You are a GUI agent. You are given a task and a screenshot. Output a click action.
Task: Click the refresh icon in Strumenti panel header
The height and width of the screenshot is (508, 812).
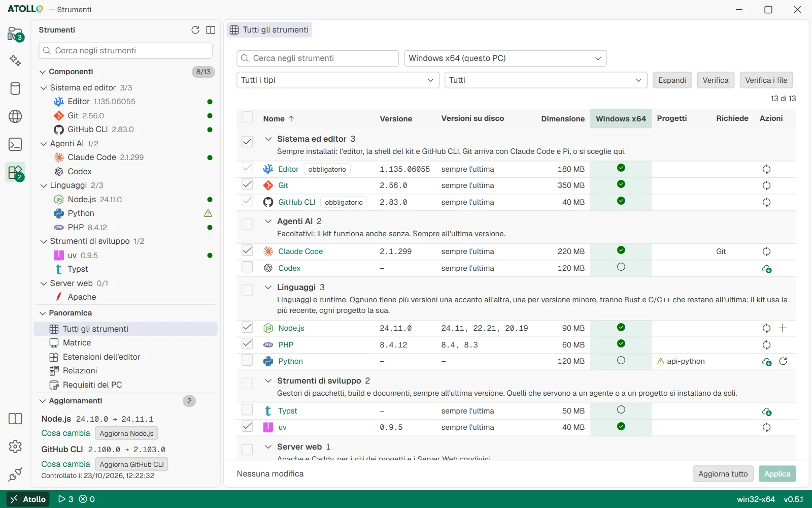(195, 30)
